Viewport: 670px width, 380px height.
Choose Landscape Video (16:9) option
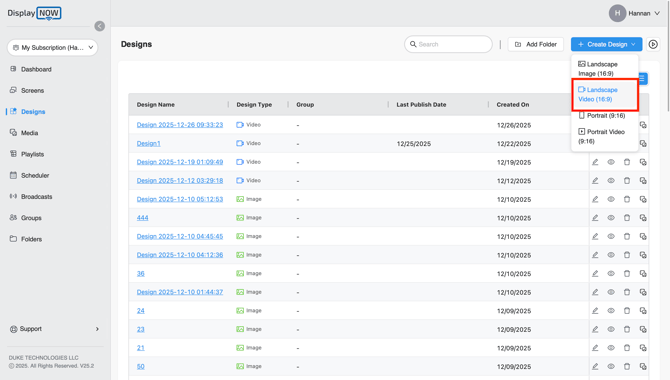[604, 94]
